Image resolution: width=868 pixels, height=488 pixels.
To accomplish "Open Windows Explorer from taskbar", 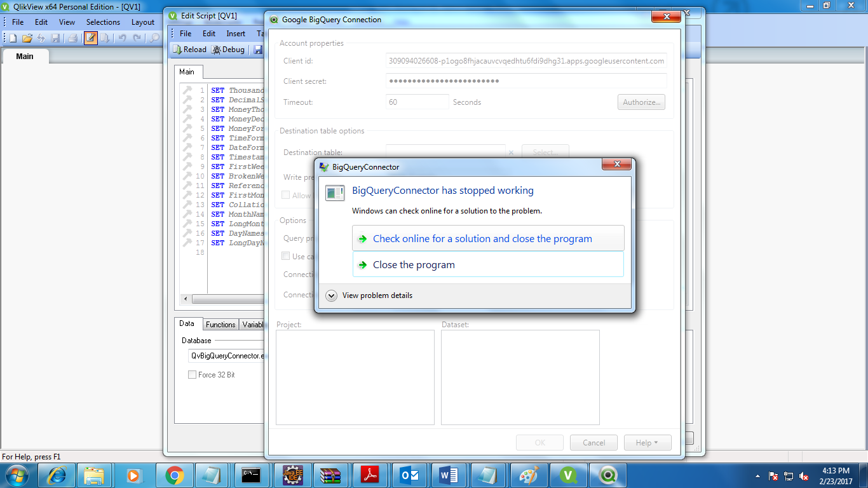I will [94, 475].
